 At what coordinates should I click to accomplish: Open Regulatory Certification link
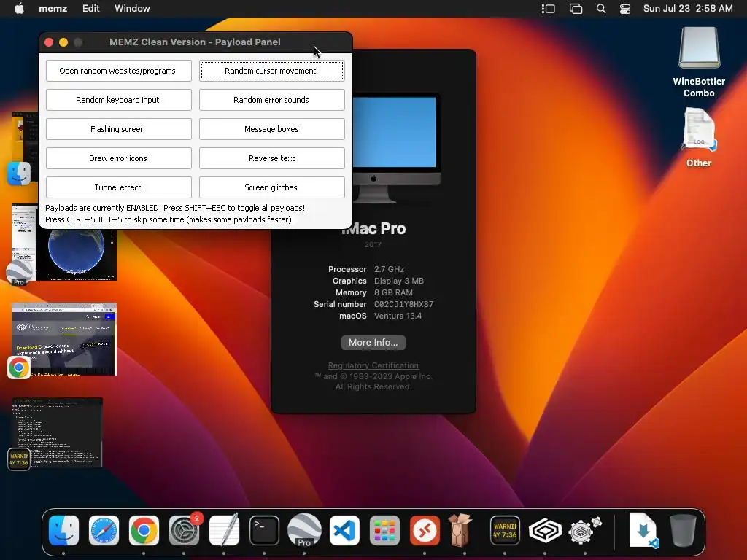click(x=373, y=365)
